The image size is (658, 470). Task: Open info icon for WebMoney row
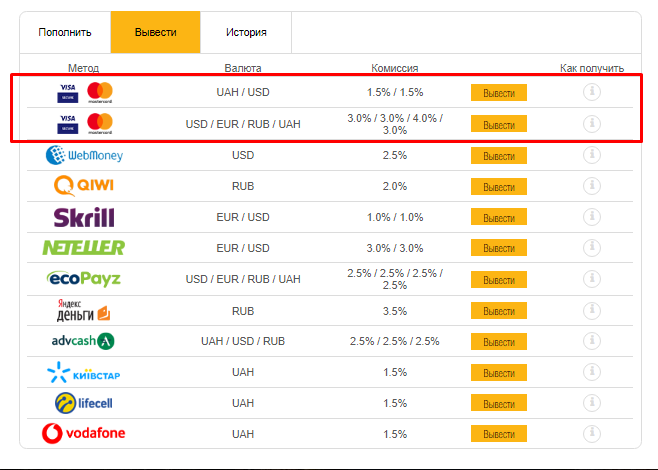click(592, 156)
